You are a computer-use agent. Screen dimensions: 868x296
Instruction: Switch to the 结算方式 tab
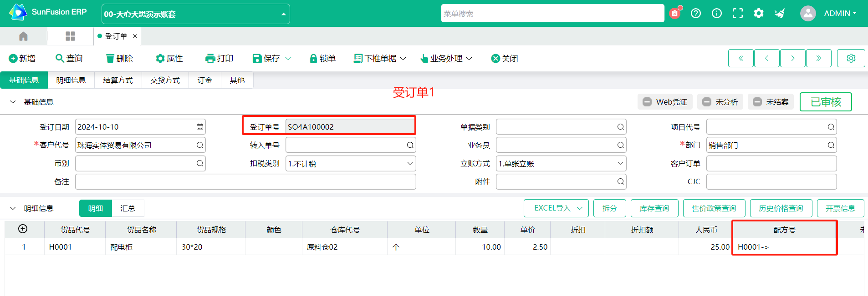118,80
